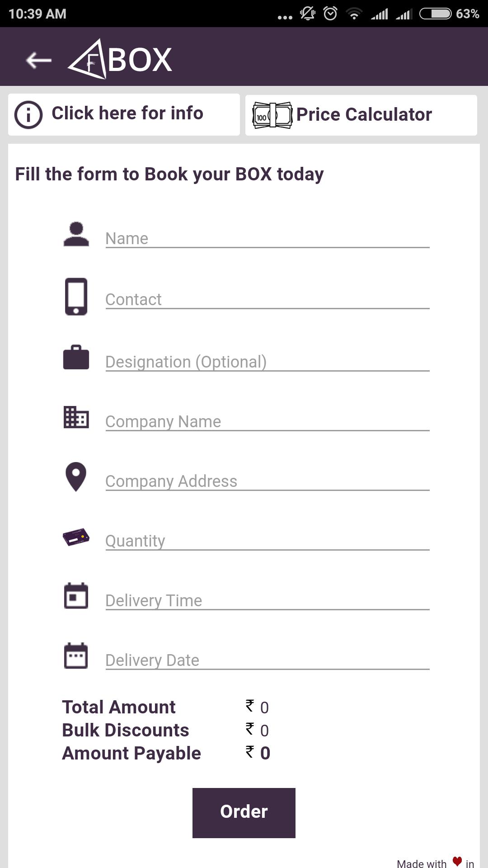Open the Delivery Date picker field
The image size is (488, 868).
pyautogui.click(x=267, y=660)
